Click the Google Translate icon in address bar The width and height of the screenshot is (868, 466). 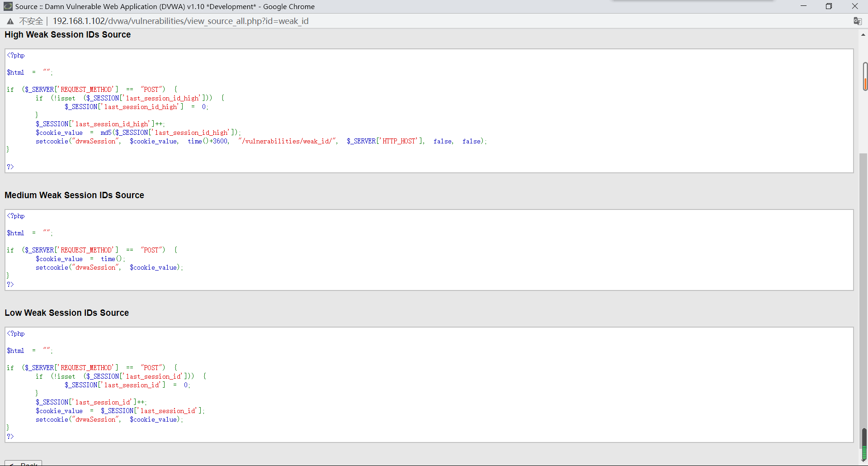pos(857,21)
